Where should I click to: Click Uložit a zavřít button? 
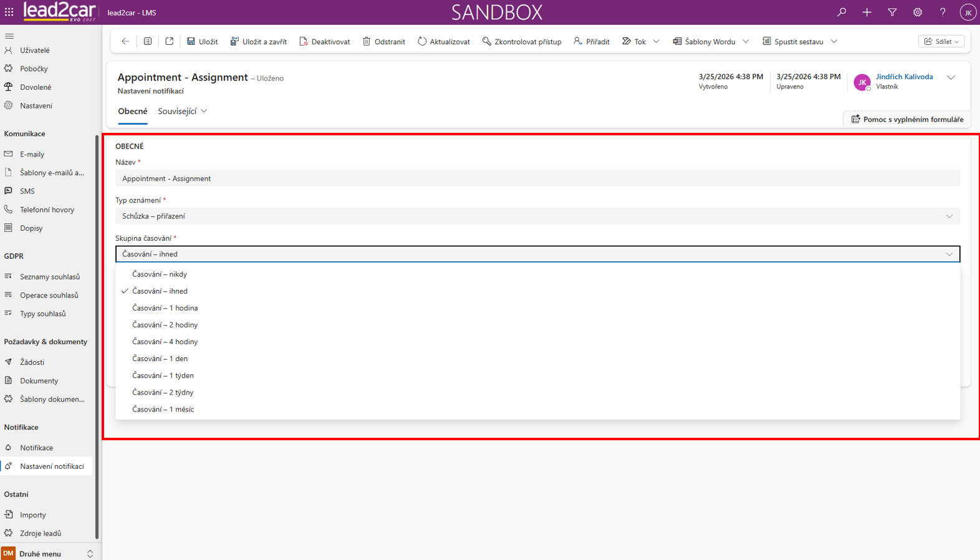[258, 41]
